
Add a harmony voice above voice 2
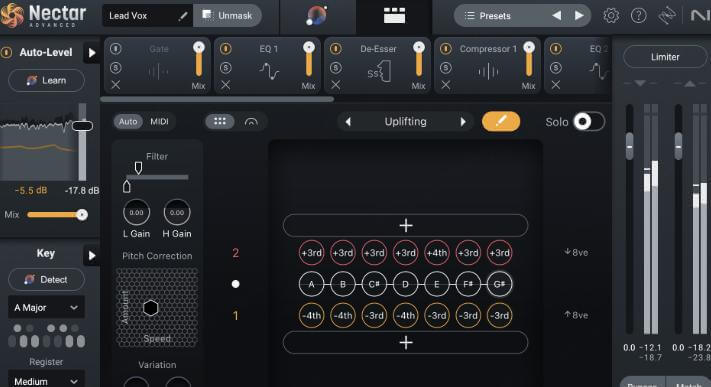(x=405, y=225)
